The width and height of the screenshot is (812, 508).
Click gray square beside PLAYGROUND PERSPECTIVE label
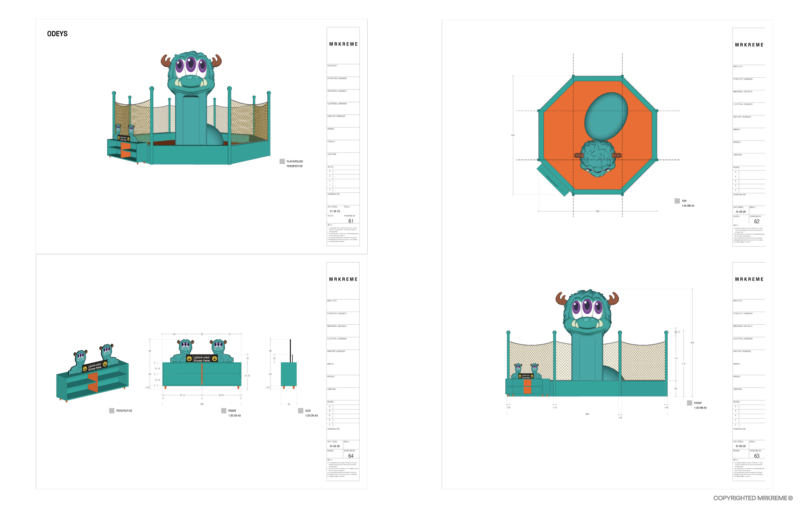[282, 161]
